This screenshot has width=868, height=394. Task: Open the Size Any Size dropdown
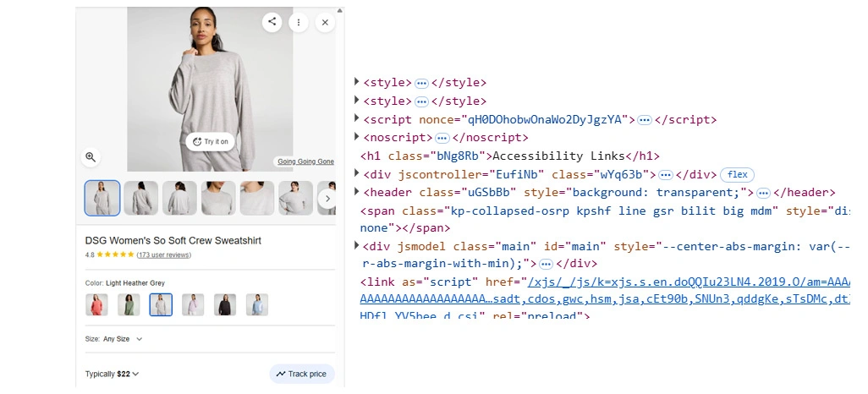pyautogui.click(x=114, y=339)
